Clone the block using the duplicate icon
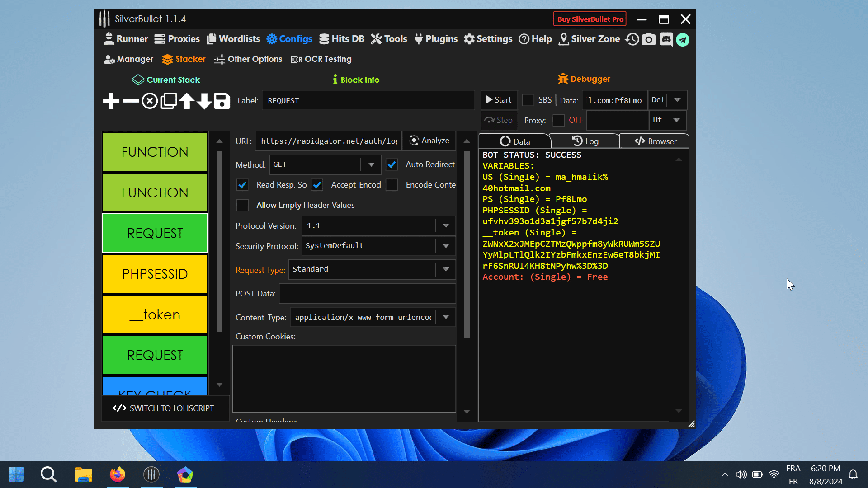This screenshot has height=488, width=868. click(169, 101)
